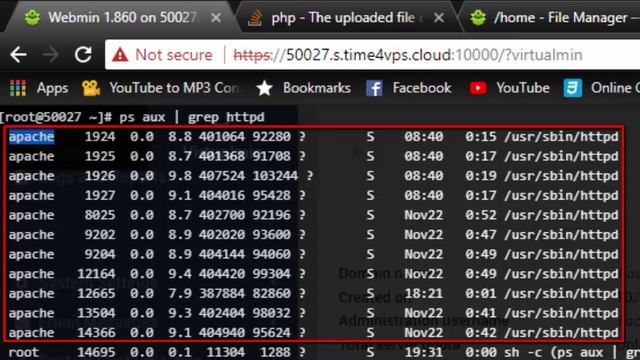Click the YouTube to MP3 camera icon
The width and height of the screenshot is (640, 360).
tap(91, 88)
